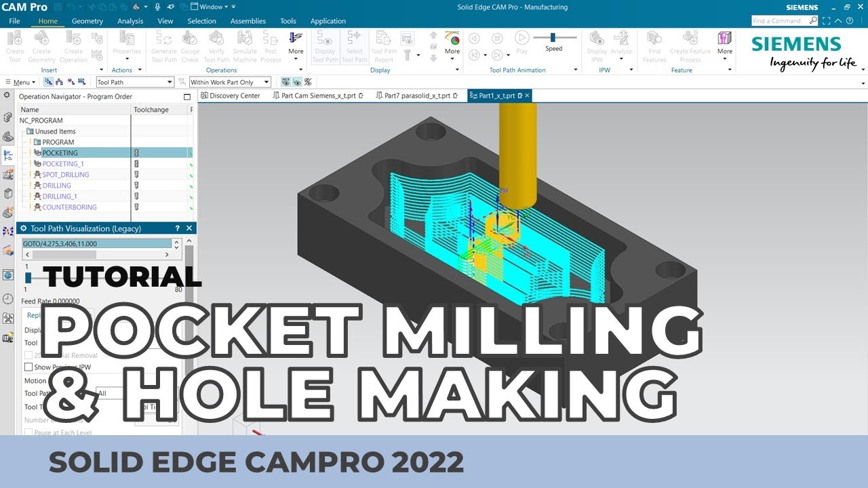Switch to the Geometry ribbon tab
Screen dimensions: 868x488
click(87, 21)
